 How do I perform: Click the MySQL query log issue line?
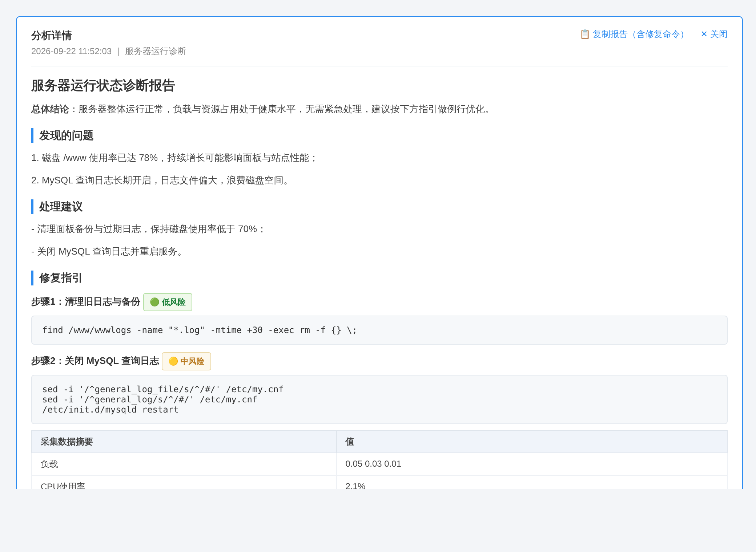(x=161, y=180)
